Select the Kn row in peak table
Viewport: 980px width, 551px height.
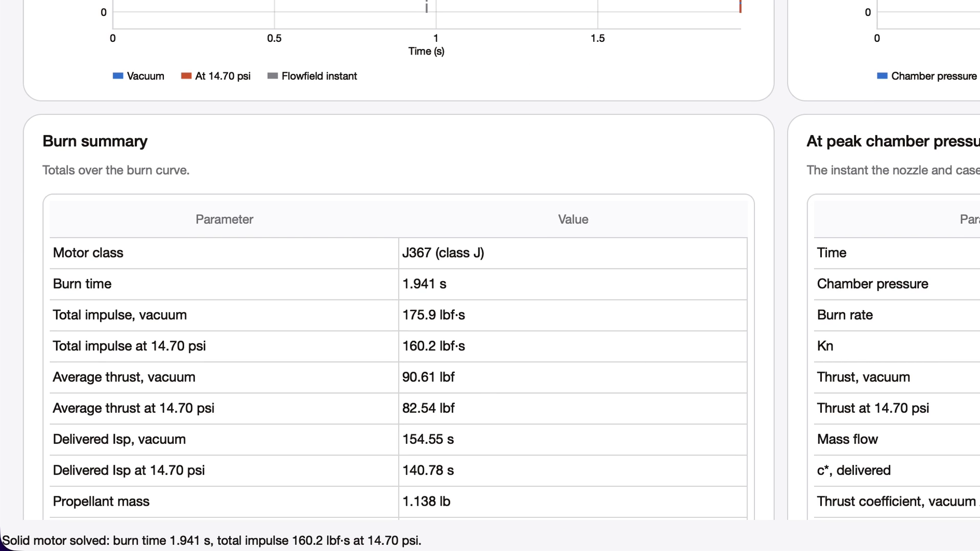coord(897,346)
